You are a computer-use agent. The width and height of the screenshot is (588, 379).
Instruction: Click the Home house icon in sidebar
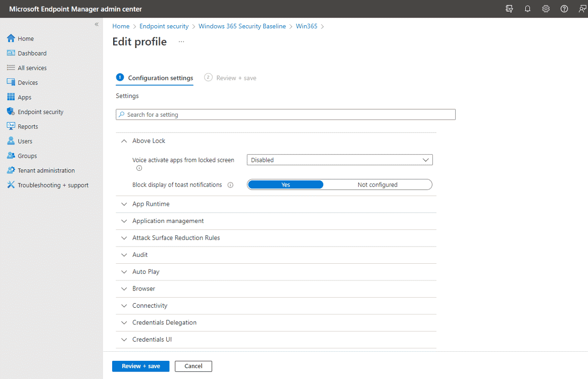point(11,38)
